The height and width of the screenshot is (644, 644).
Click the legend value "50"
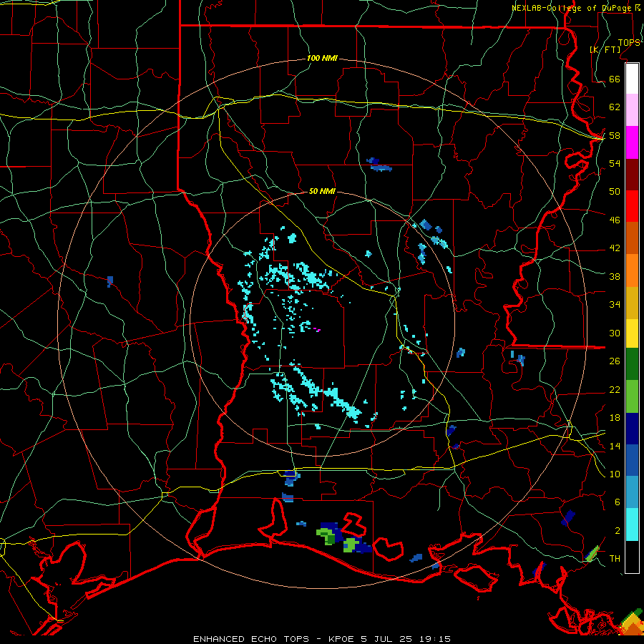615,191
